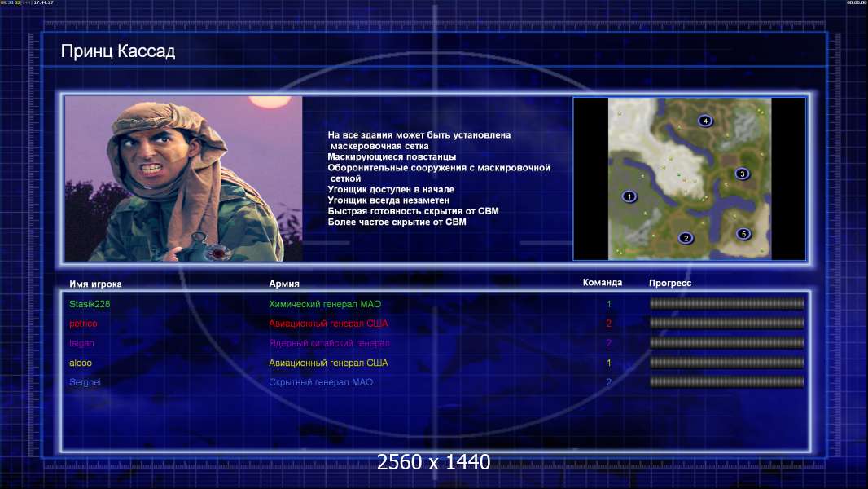Click start position marker 4 on minimap
Image resolution: width=868 pixels, height=489 pixels.
(704, 121)
